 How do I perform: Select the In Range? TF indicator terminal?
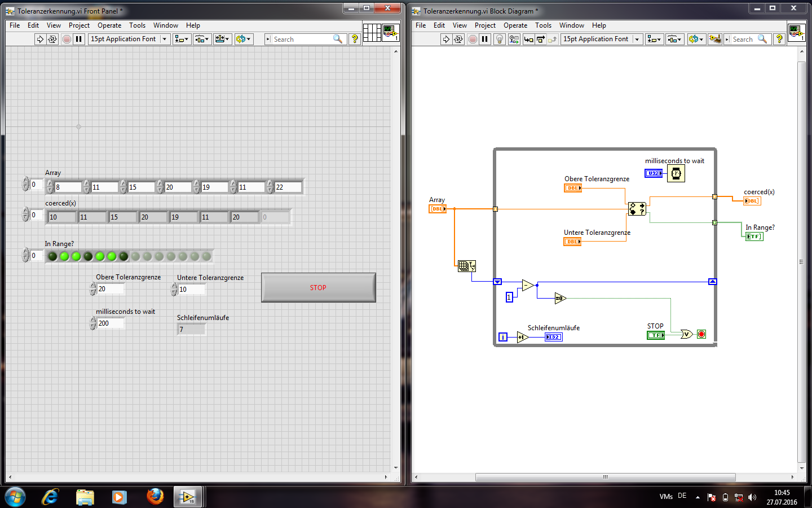754,237
